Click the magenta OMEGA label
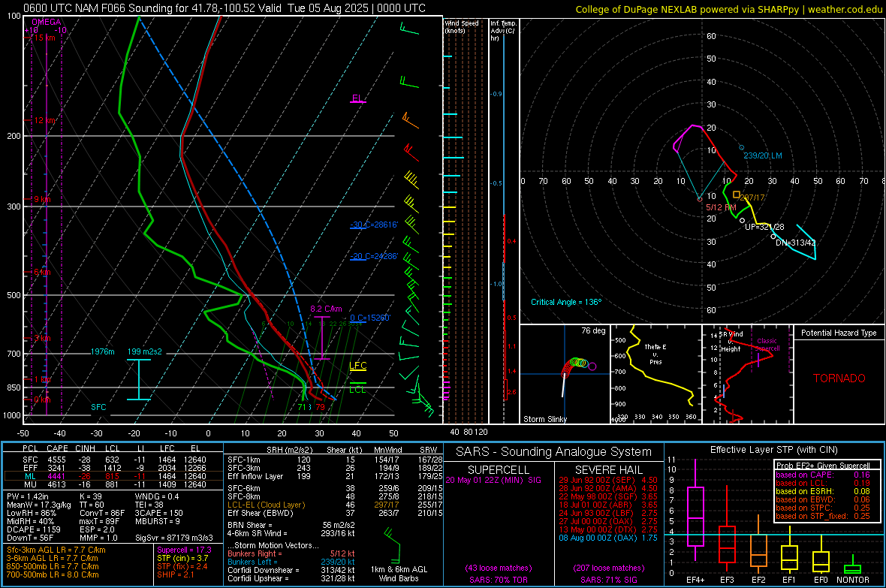 click(x=47, y=22)
